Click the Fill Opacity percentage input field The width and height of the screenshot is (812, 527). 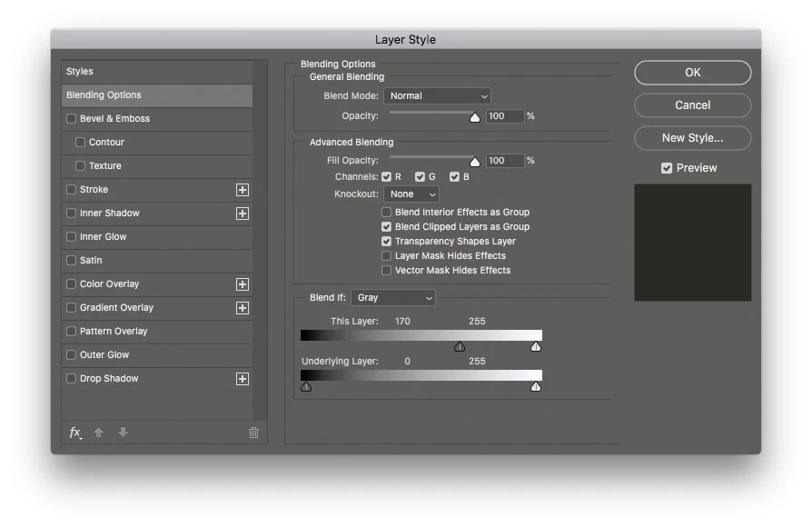[x=505, y=161]
